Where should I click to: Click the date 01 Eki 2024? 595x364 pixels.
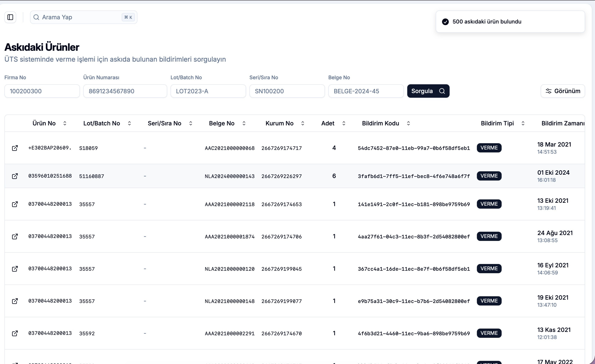(553, 172)
